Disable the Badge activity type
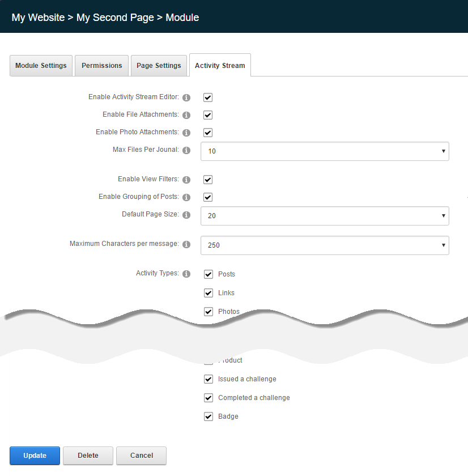Screen dimensions: 468x476 point(208,416)
